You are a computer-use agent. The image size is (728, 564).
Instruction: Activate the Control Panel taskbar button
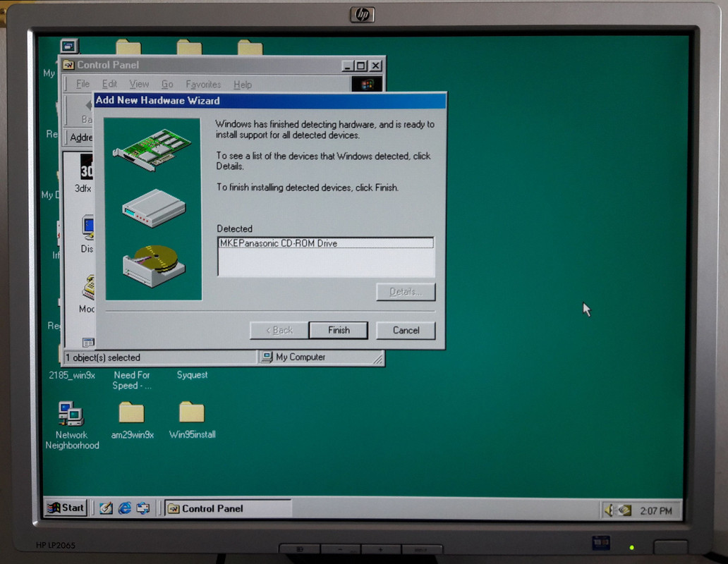228,508
